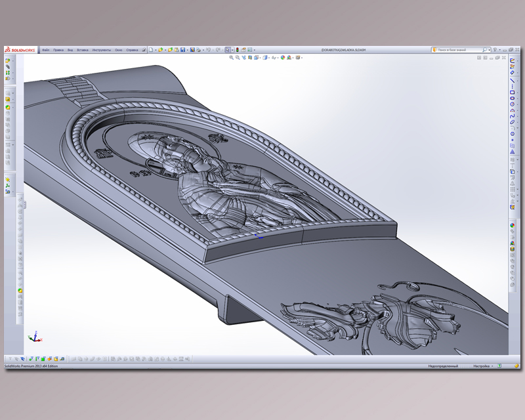Open the Файл menu

[x=45, y=50]
